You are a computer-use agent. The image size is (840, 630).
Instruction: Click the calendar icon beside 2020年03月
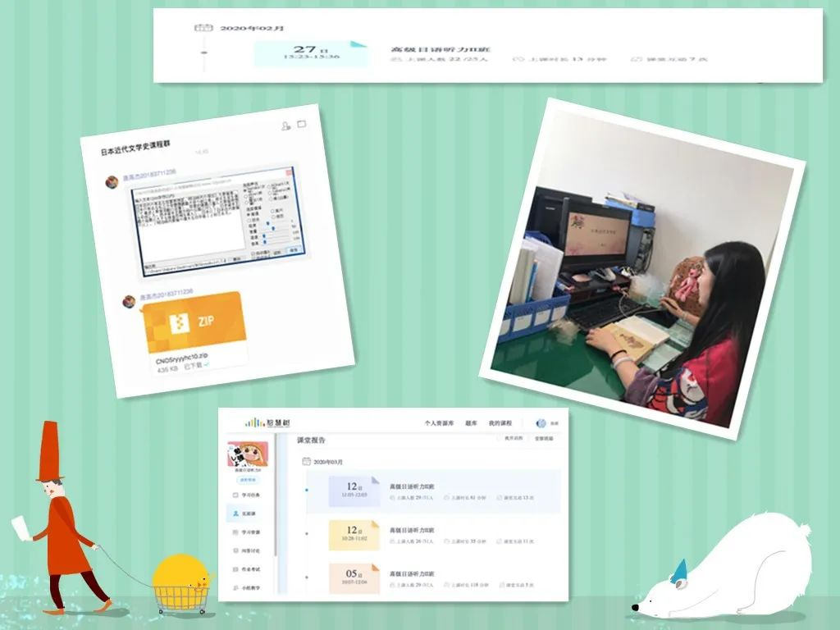click(x=306, y=463)
